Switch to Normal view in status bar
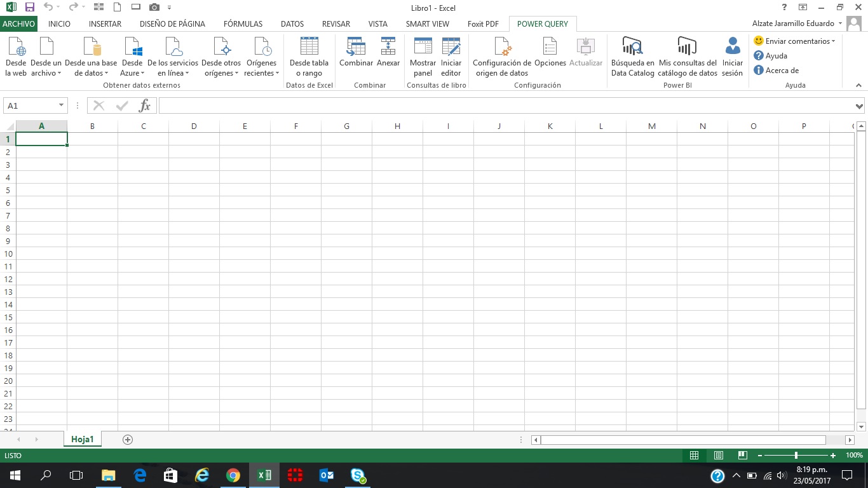The image size is (868, 488). [x=695, y=456]
